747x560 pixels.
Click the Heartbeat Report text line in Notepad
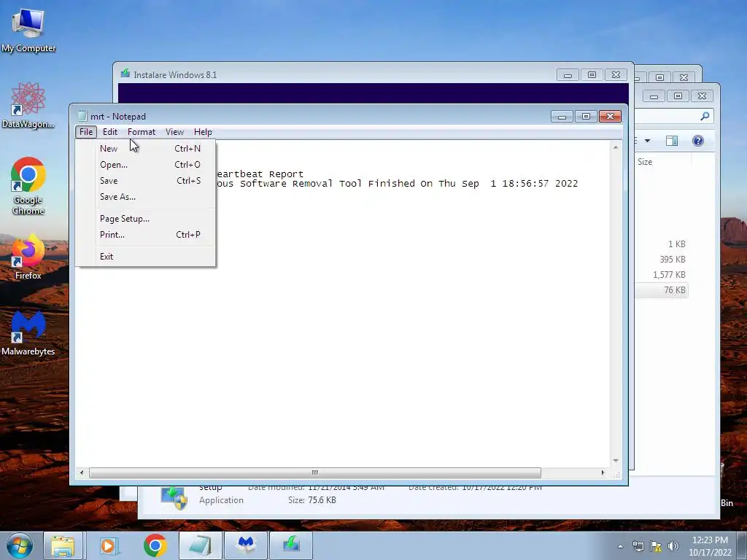[x=260, y=174]
